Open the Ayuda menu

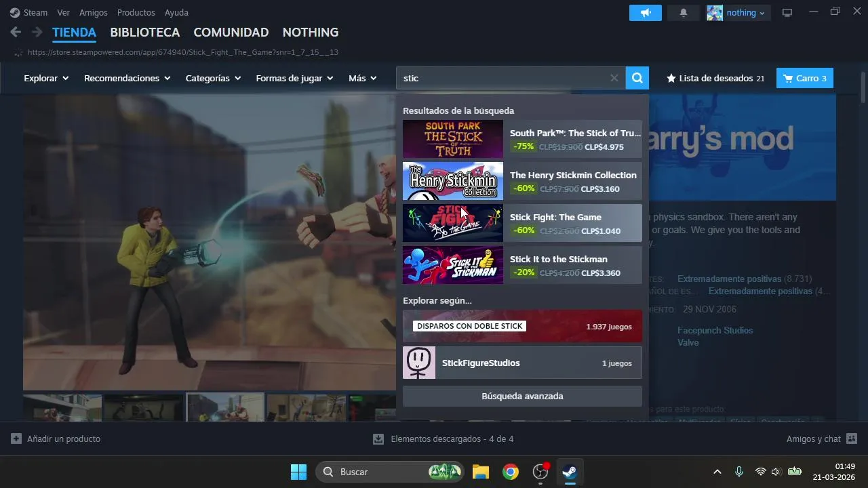point(176,12)
